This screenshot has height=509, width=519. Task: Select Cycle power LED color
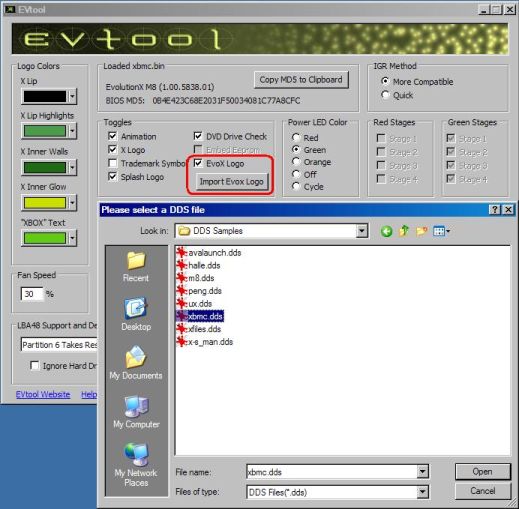point(296,186)
